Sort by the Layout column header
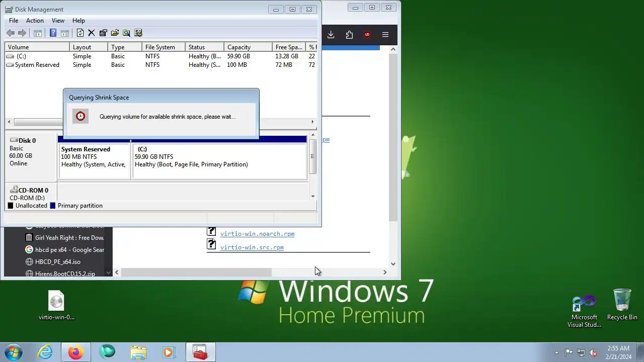 tap(89, 47)
